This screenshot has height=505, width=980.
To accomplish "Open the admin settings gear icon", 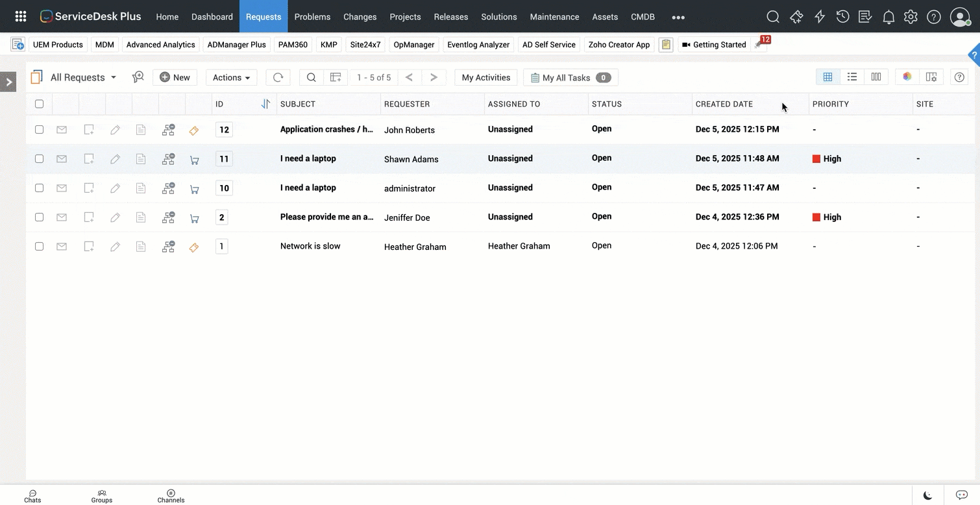I will point(911,17).
